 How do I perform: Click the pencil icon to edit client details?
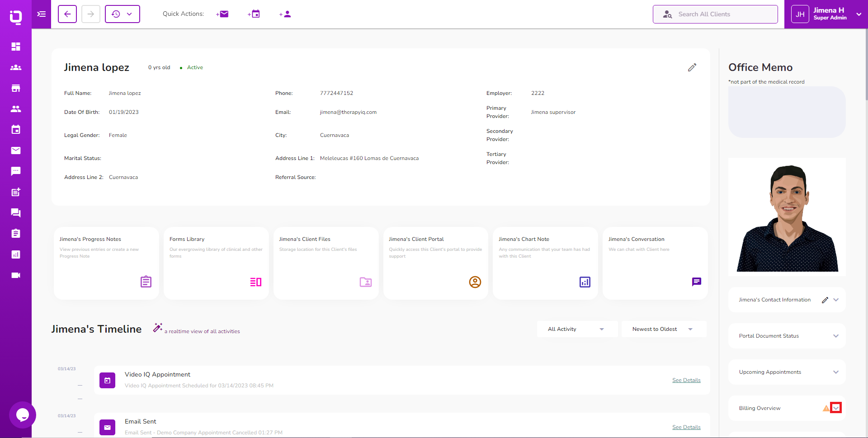click(693, 67)
